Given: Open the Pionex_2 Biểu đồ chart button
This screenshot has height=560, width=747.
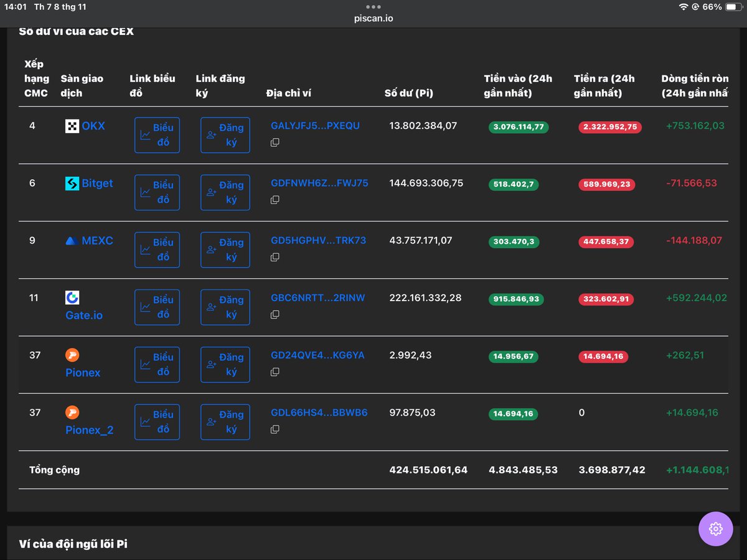Looking at the screenshot, I should (x=157, y=422).
